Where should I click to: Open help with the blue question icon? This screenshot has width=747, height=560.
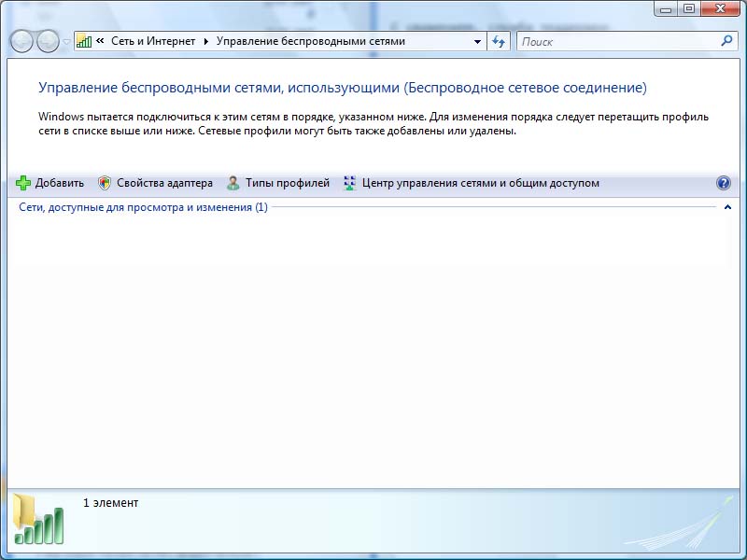pyautogui.click(x=723, y=183)
